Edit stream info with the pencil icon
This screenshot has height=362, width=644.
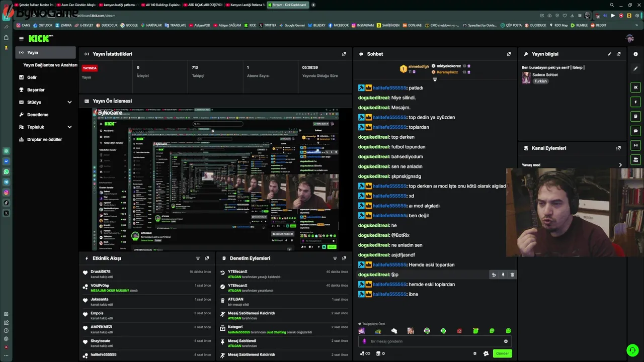coord(610,54)
